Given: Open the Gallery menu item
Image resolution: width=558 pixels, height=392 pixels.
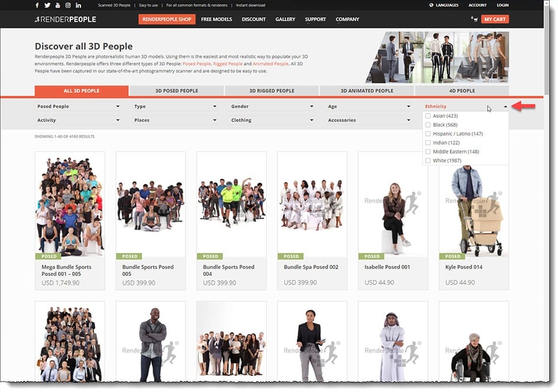Looking at the screenshot, I should [286, 20].
